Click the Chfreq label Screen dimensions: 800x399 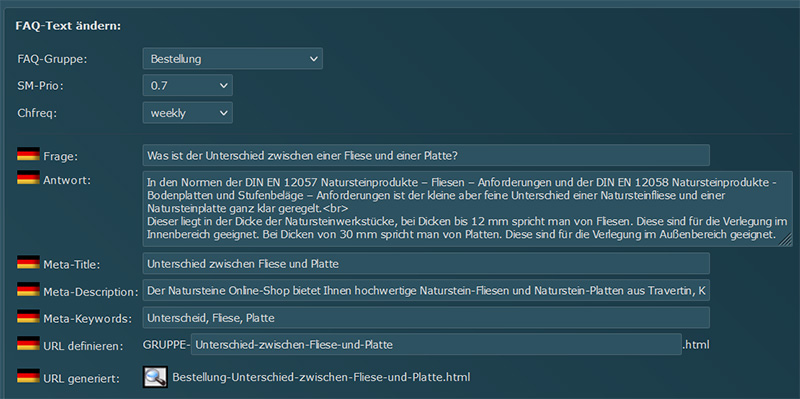37,113
